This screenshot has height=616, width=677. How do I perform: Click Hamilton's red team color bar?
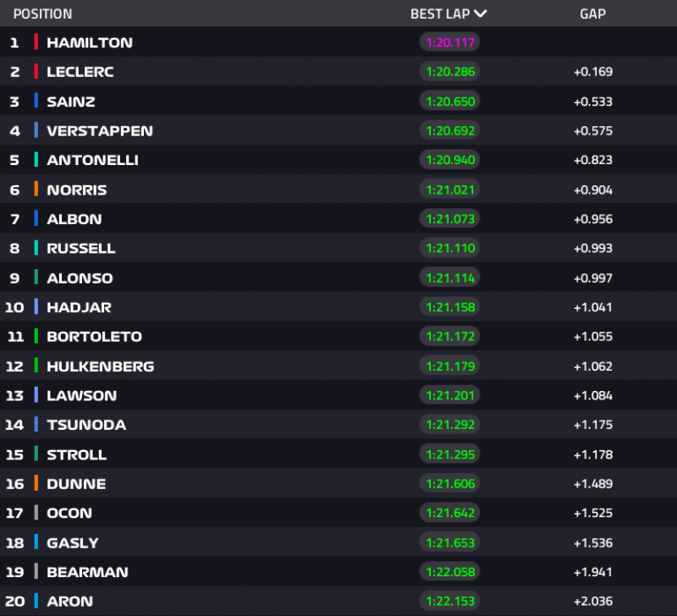pyautogui.click(x=36, y=42)
